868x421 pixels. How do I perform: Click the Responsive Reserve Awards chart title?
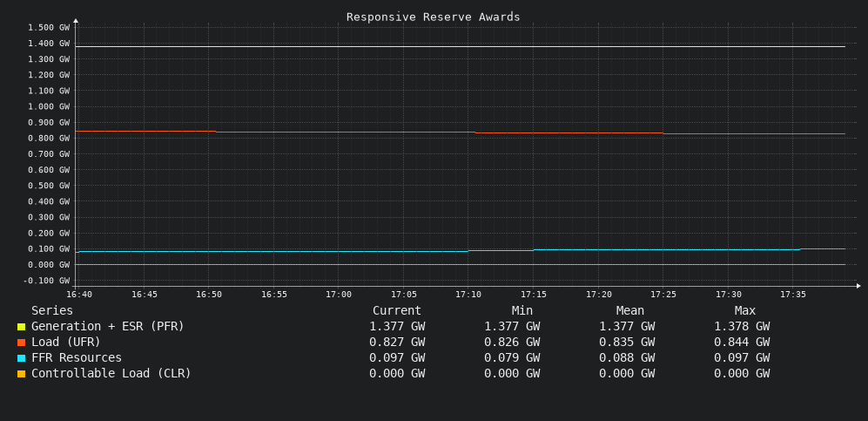coord(434,17)
